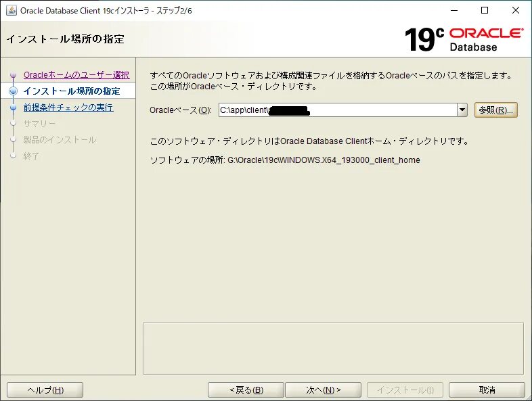Image resolution: width=532 pixels, height=401 pixels.
Task: Go to the prerequisite check step link
Action: point(68,108)
